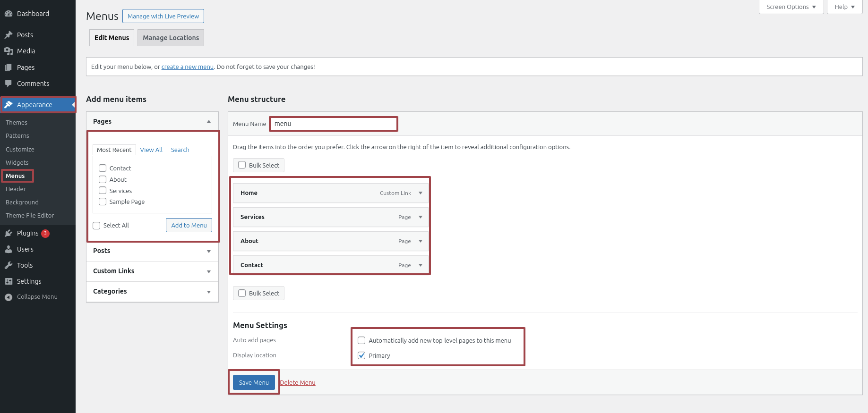Click the Tools wrench icon
This screenshot has height=413, width=868.
point(9,265)
